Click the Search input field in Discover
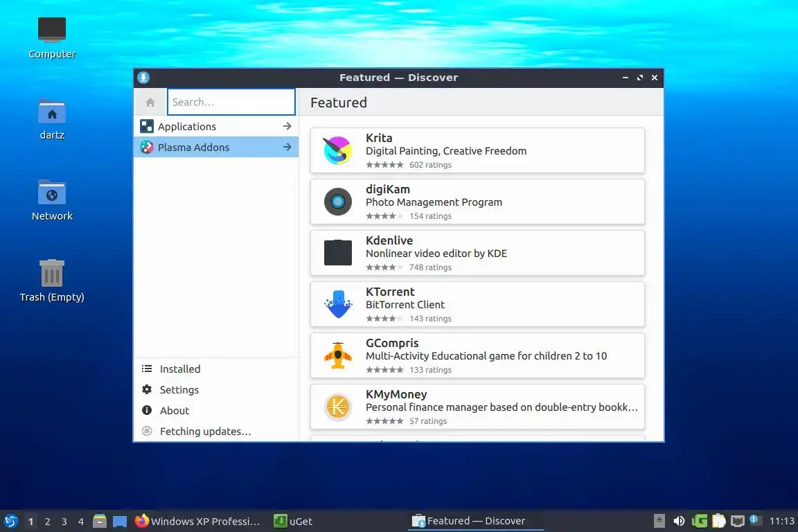The height and width of the screenshot is (532, 798). (x=231, y=102)
